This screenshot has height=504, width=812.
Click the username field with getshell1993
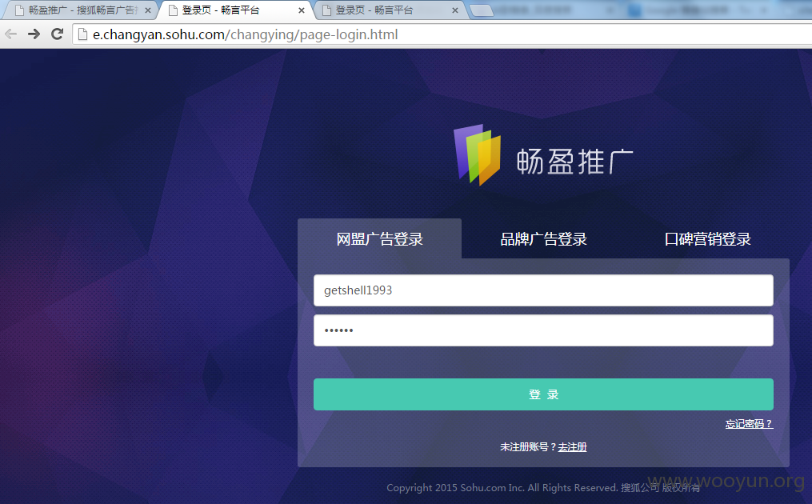tap(543, 290)
